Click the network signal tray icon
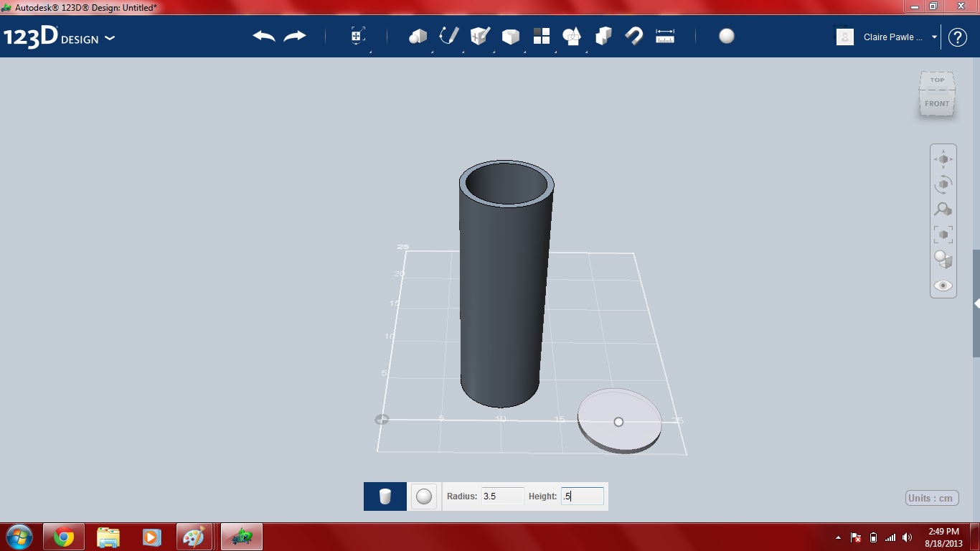980x551 pixels. click(890, 537)
